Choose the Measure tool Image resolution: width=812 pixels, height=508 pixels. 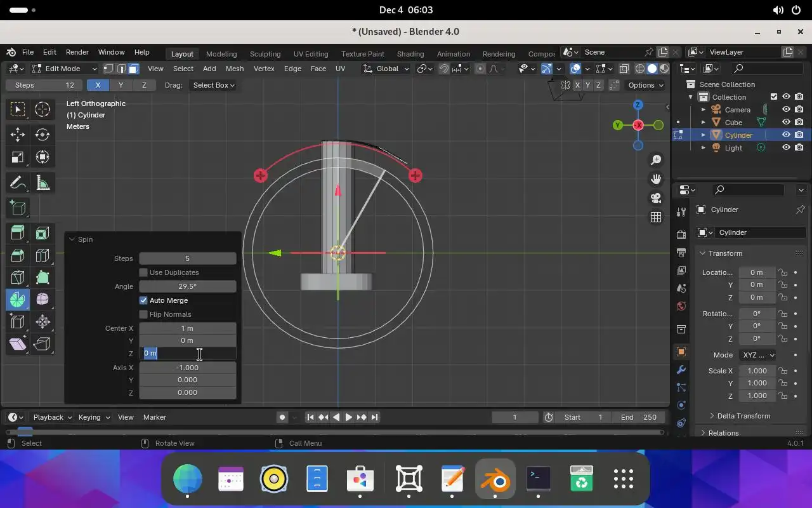pyautogui.click(x=43, y=184)
